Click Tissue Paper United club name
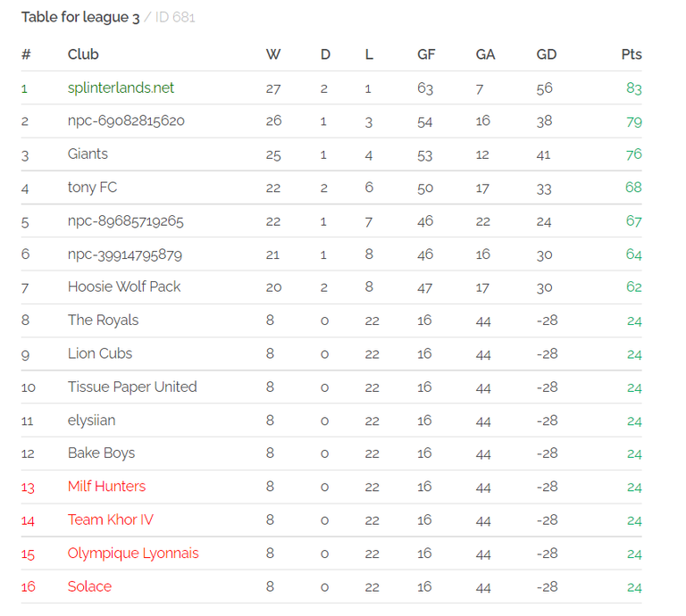 point(132,387)
